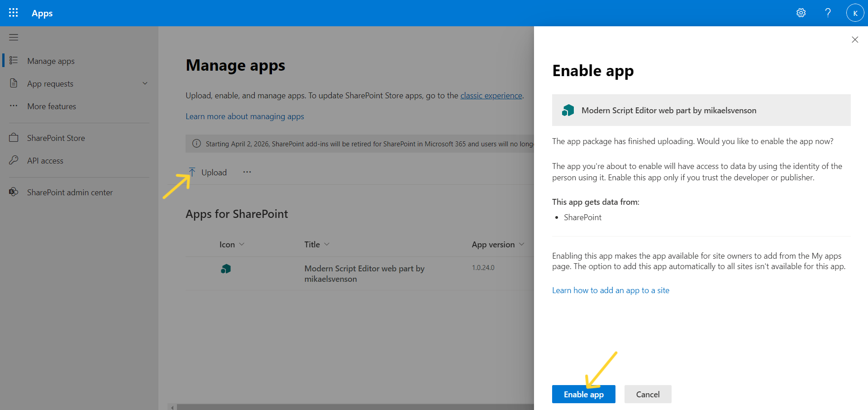Open the Help question mark
868x410 pixels.
point(828,13)
